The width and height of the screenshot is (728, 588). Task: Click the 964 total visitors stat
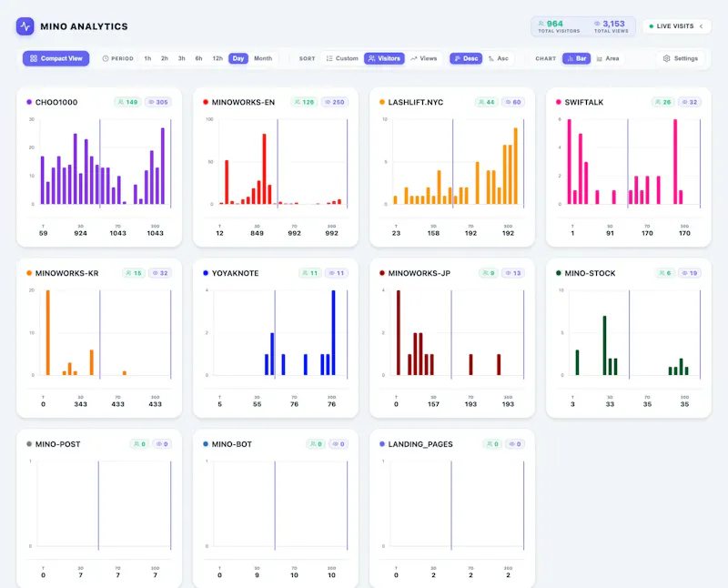(559, 26)
